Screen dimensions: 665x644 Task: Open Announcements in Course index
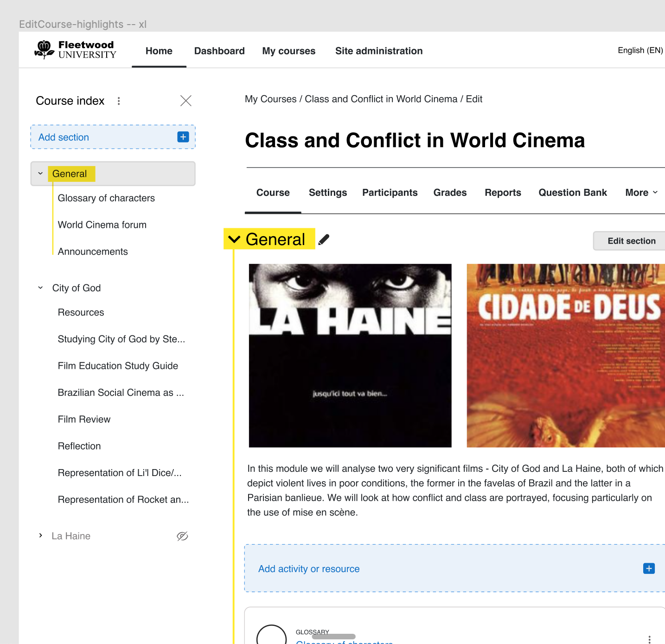[x=93, y=251]
